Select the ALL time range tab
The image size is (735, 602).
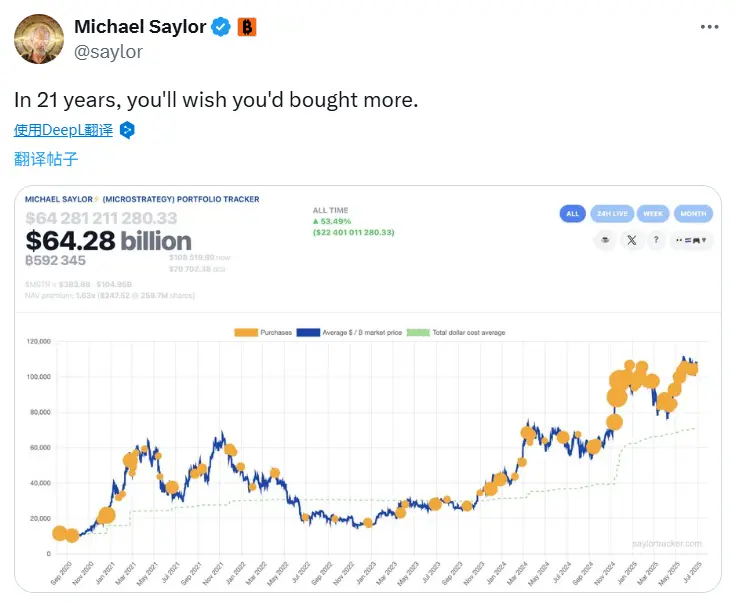pos(573,213)
